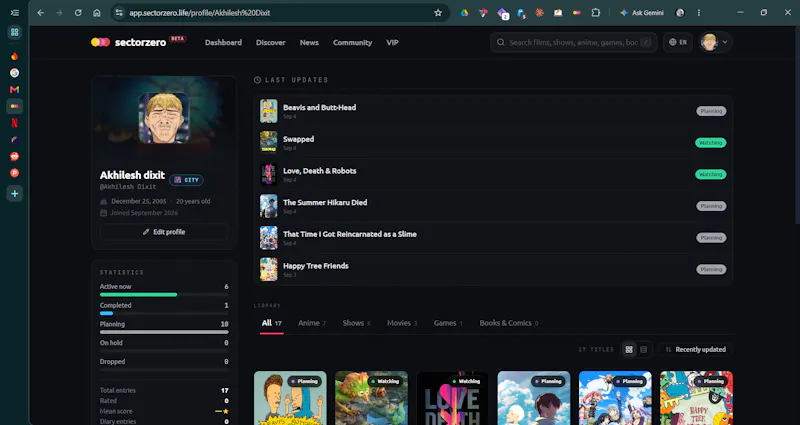Open the Love Death library poster card

pyautogui.click(x=453, y=398)
